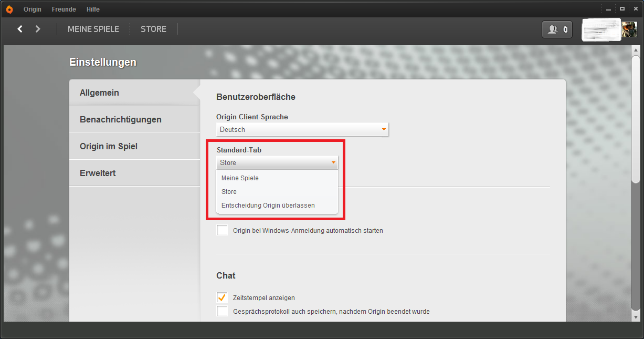Open the Origin menu
The image size is (644, 339).
pos(33,9)
